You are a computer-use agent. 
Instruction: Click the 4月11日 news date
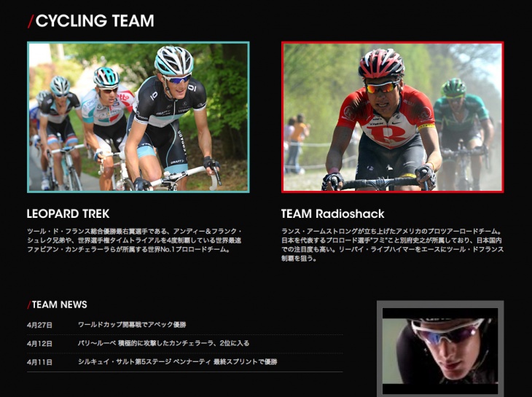[39, 362]
